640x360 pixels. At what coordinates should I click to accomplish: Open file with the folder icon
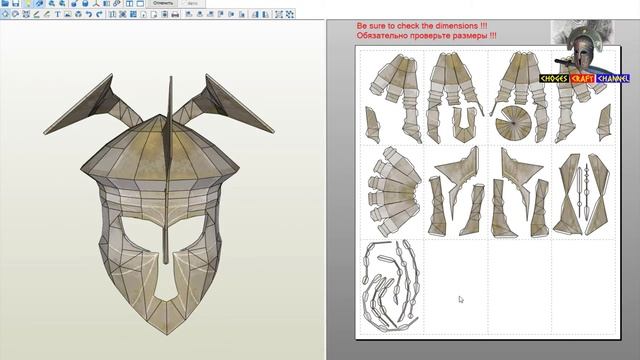5,3
